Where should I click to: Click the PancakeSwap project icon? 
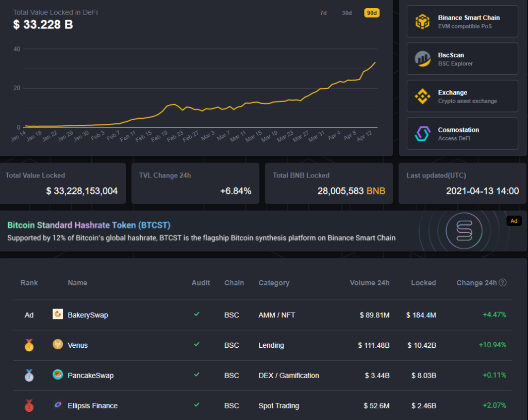click(x=58, y=375)
